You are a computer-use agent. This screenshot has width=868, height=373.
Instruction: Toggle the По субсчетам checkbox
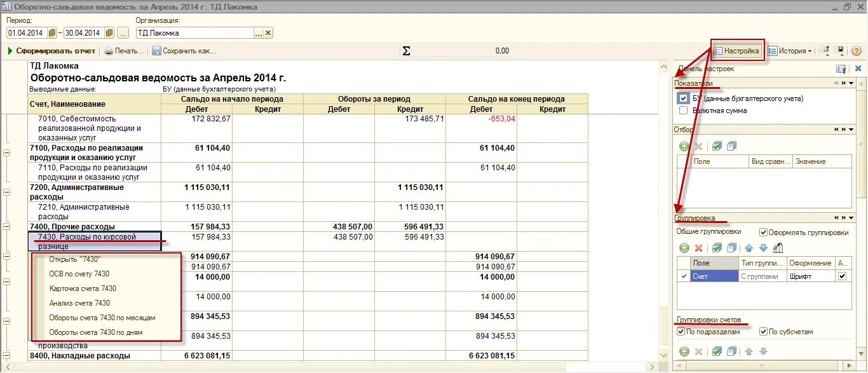tap(763, 332)
